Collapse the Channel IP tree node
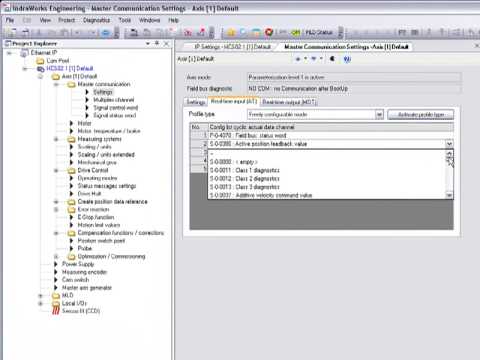The width and height of the screenshot is (480, 360). pyautogui.click(x=9, y=53)
